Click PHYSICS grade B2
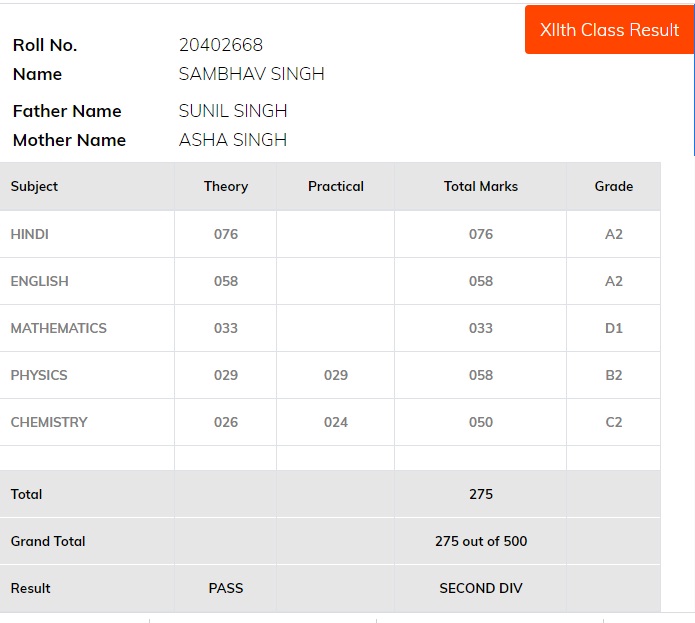The image size is (695, 623). pyautogui.click(x=614, y=375)
